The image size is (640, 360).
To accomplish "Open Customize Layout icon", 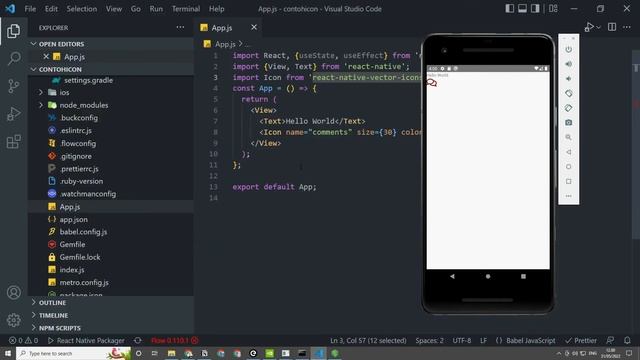I will coord(553,9).
